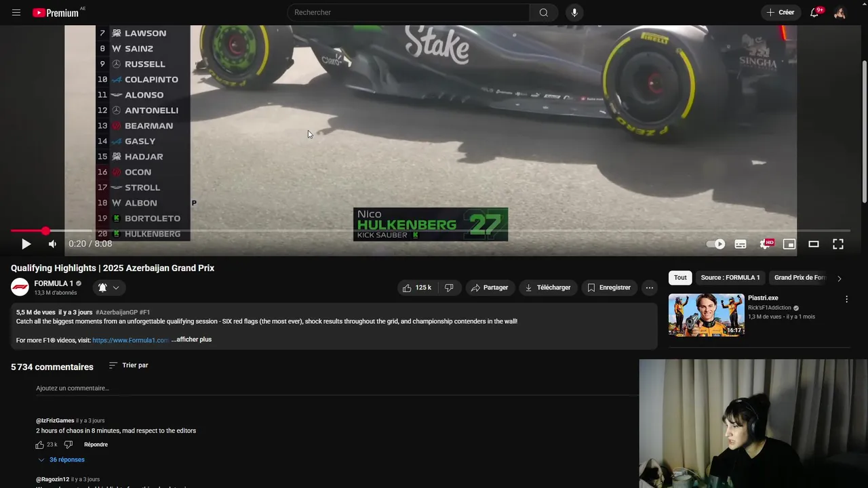Viewport: 868px width, 488px height.
Task: Open the Piastri.exe video title
Action: click(763, 298)
